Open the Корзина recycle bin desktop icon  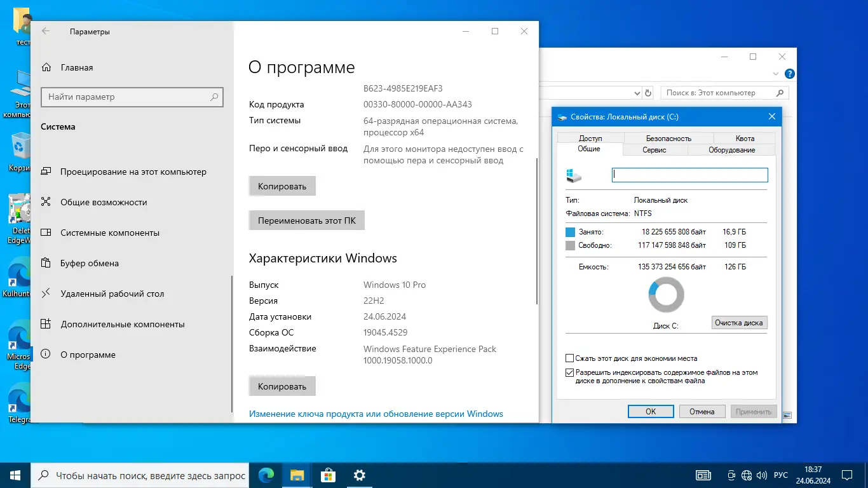pos(20,152)
